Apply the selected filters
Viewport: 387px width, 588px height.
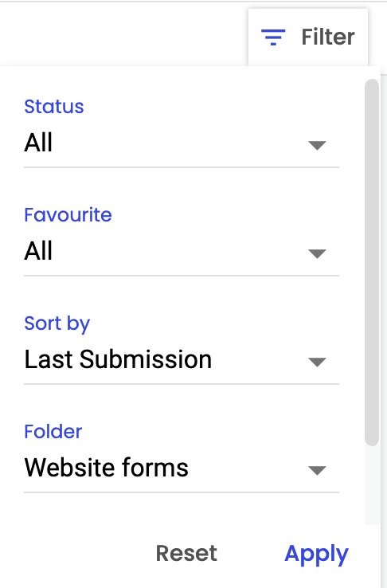(317, 555)
